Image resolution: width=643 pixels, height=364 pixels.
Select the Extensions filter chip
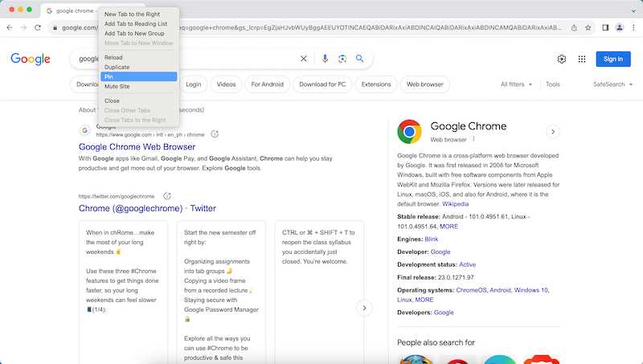pyautogui.click(x=376, y=84)
